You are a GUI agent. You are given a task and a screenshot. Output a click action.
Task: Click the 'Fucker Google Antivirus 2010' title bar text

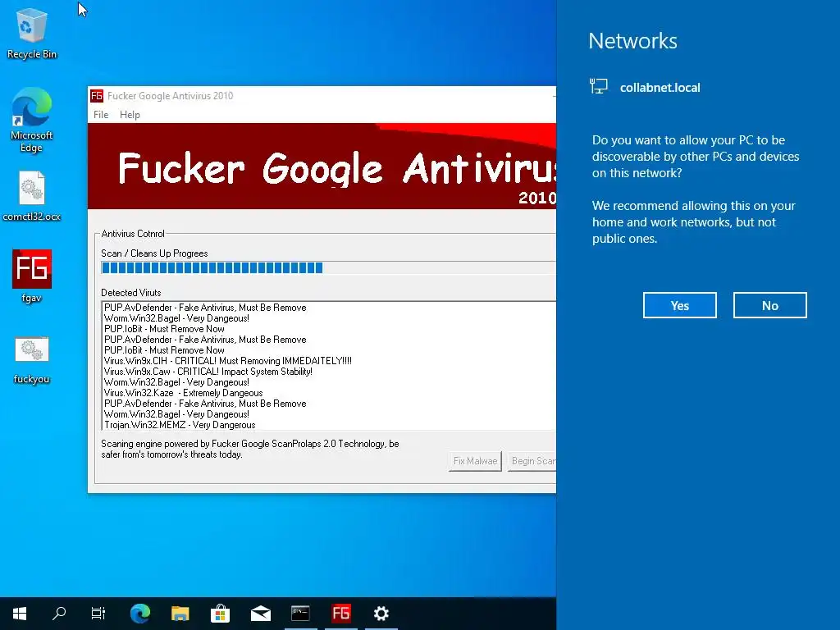(x=171, y=96)
